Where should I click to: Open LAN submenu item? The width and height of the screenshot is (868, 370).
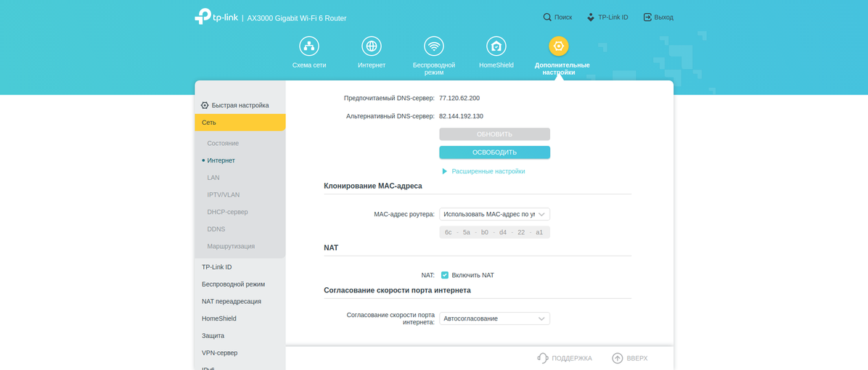pyautogui.click(x=213, y=178)
